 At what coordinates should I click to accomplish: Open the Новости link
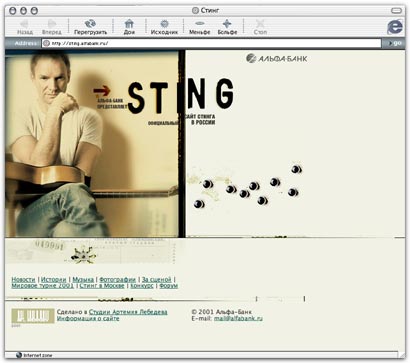23,279
